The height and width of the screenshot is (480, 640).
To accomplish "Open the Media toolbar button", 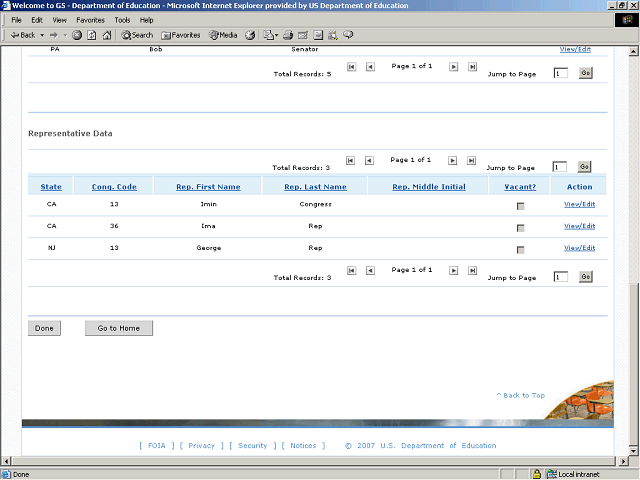I will point(222,35).
